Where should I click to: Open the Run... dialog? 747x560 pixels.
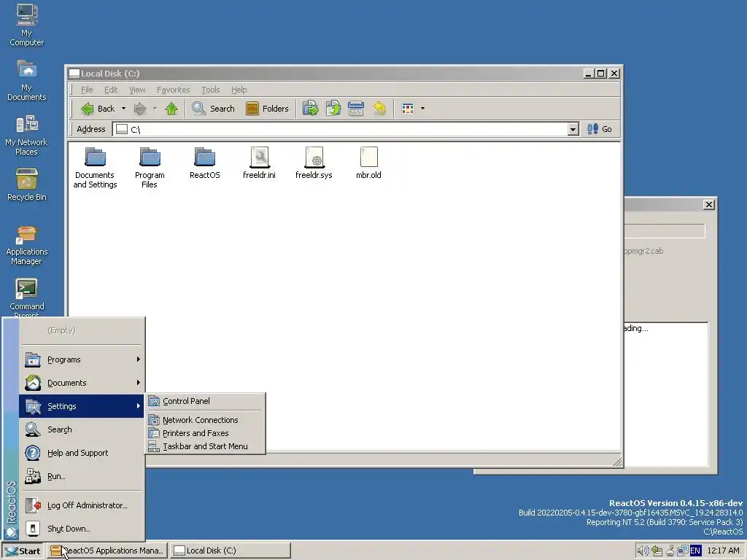pos(82,476)
